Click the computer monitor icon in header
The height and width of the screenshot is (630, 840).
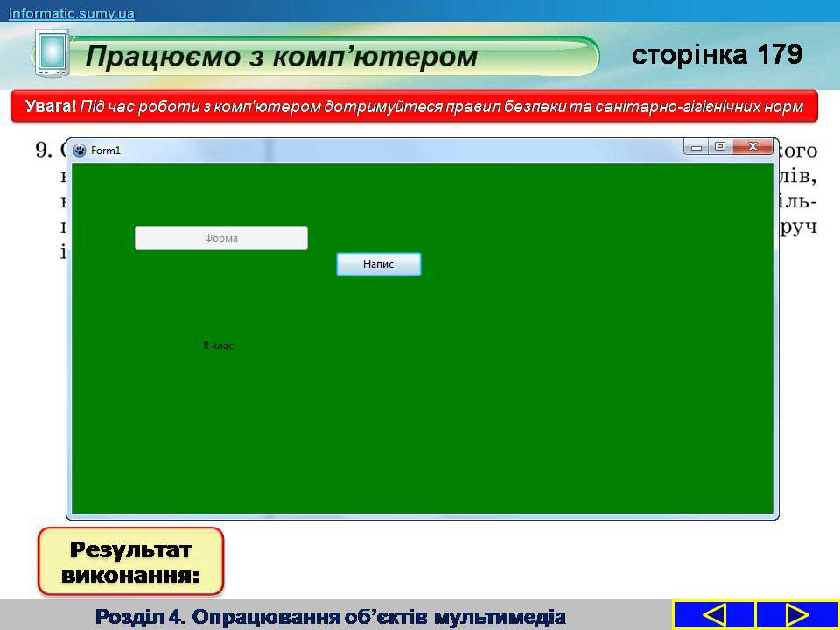(x=52, y=52)
